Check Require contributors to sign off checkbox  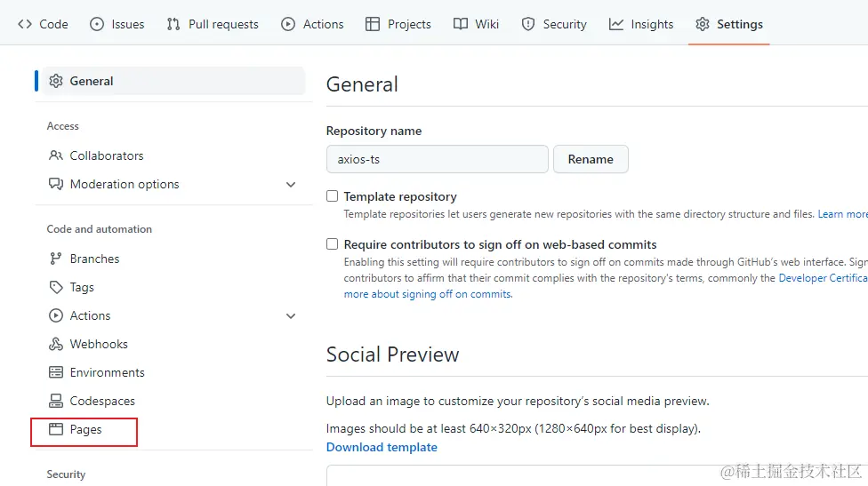332,243
